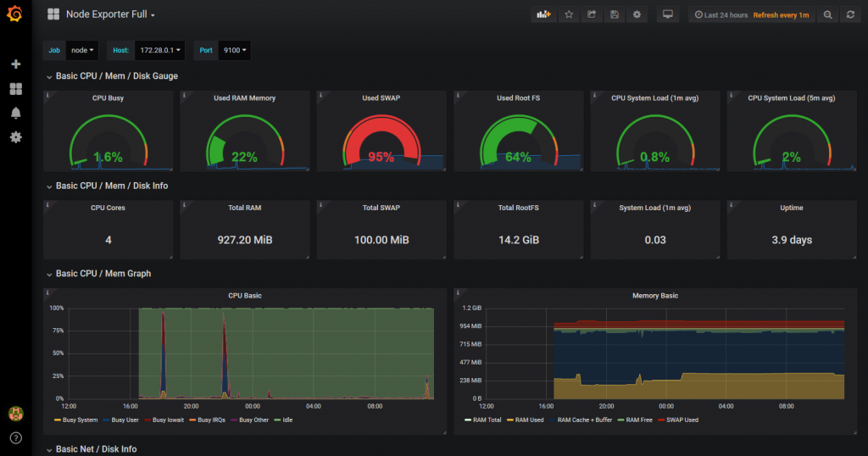The width and height of the screenshot is (868, 456).
Task: Open the Host 172.28.0.1 dropdown
Action: [x=160, y=50]
